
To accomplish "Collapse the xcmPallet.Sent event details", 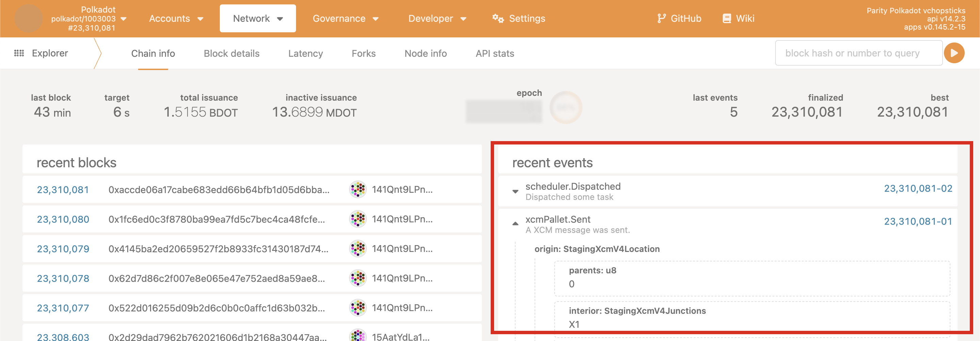I will pyautogui.click(x=515, y=224).
